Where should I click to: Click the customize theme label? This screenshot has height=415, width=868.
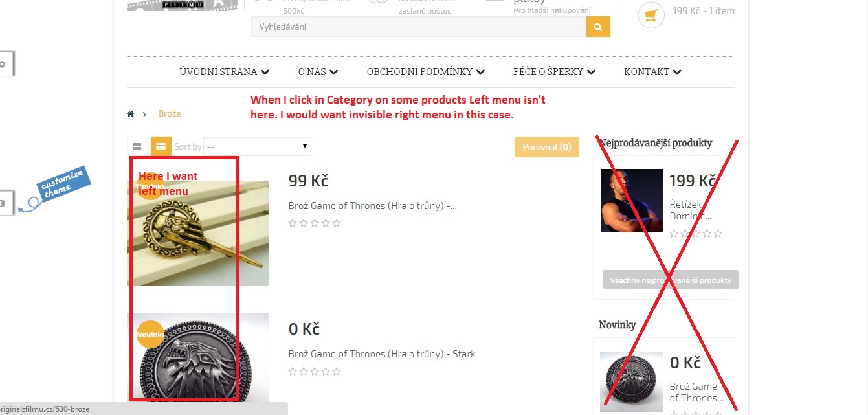61,183
